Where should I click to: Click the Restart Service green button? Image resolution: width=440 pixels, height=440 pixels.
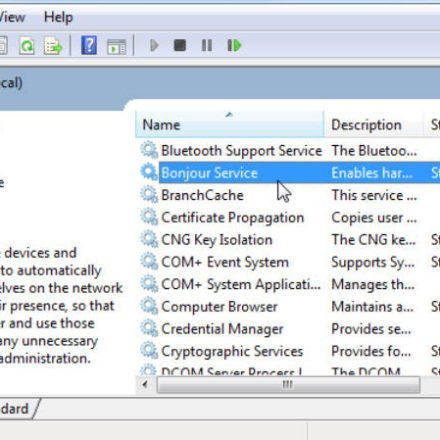tap(234, 46)
